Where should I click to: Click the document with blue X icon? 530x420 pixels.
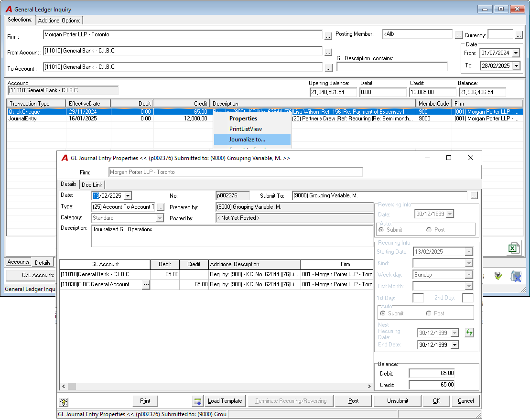click(516, 276)
